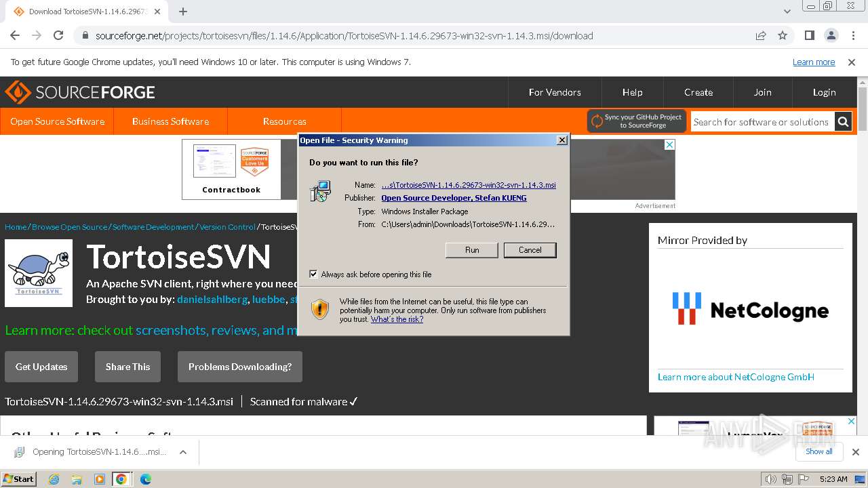The width and height of the screenshot is (868, 488).
Task: Click the search magnifier icon
Action: point(843,122)
